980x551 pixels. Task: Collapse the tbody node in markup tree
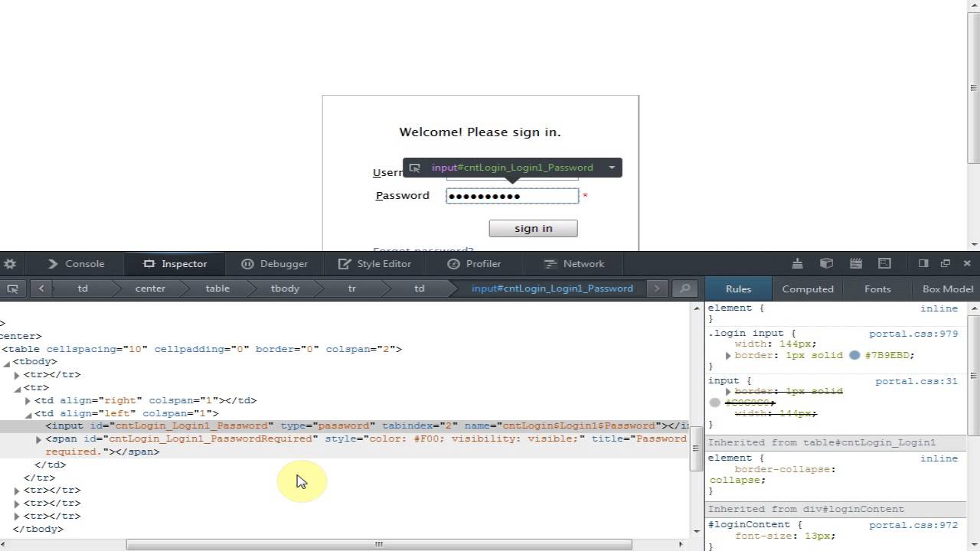tap(6, 362)
